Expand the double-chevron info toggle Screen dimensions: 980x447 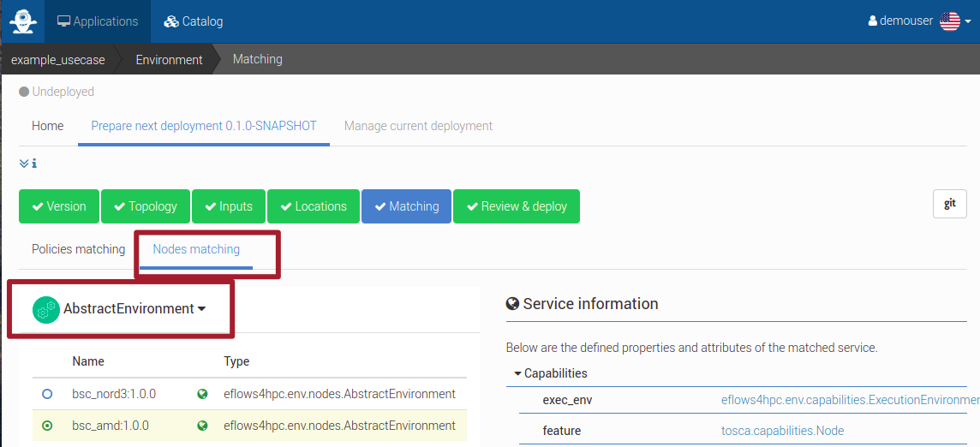point(24,164)
